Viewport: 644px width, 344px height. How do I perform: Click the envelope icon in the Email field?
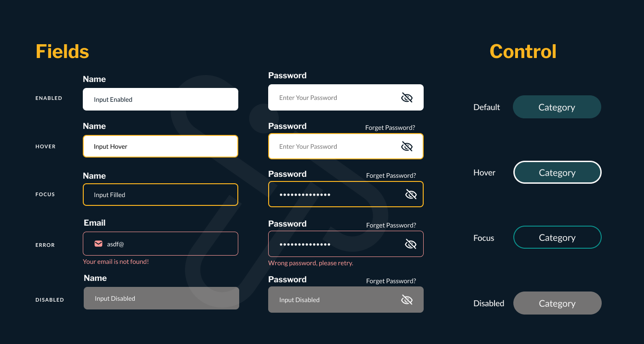[x=98, y=244]
